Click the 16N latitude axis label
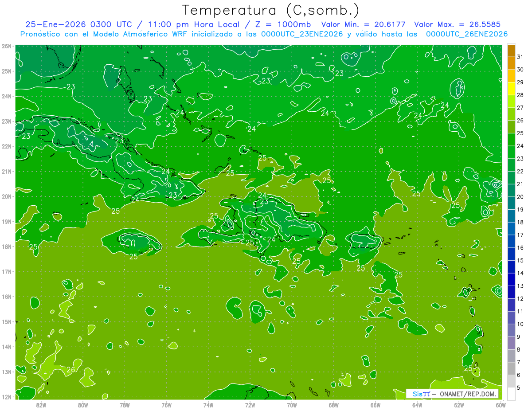This screenshot has height=411, width=532. coord(7,297)
